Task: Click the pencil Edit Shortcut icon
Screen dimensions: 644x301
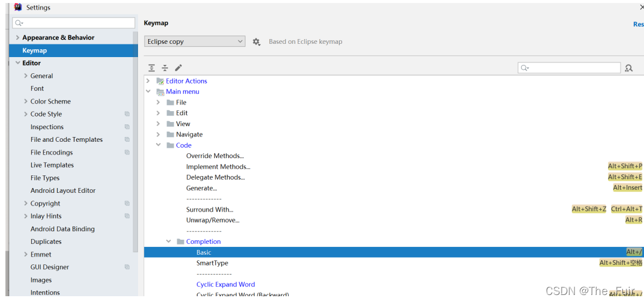Action: click(x=178, y=68)
